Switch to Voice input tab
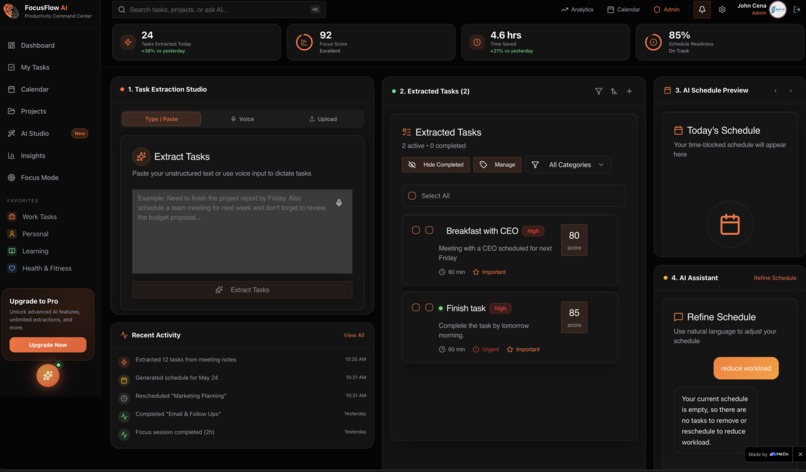 pos(242,119)
